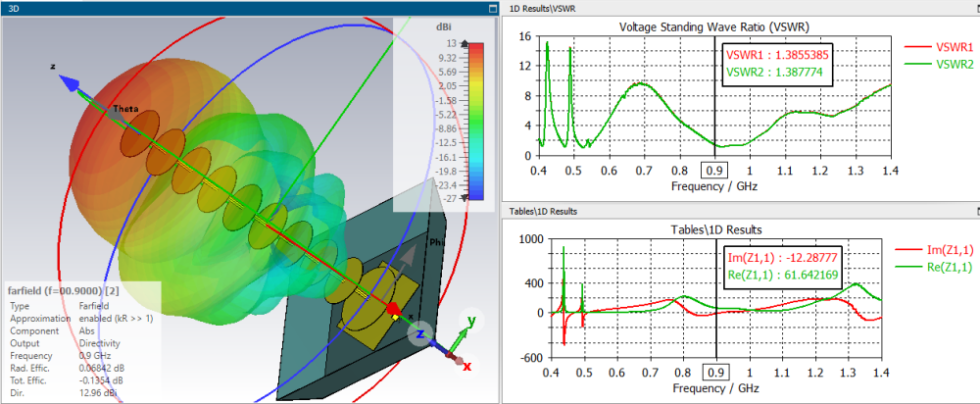
Task: Click the Tot. Effic. -0.1354 dB value
Action: coord(100,380)
